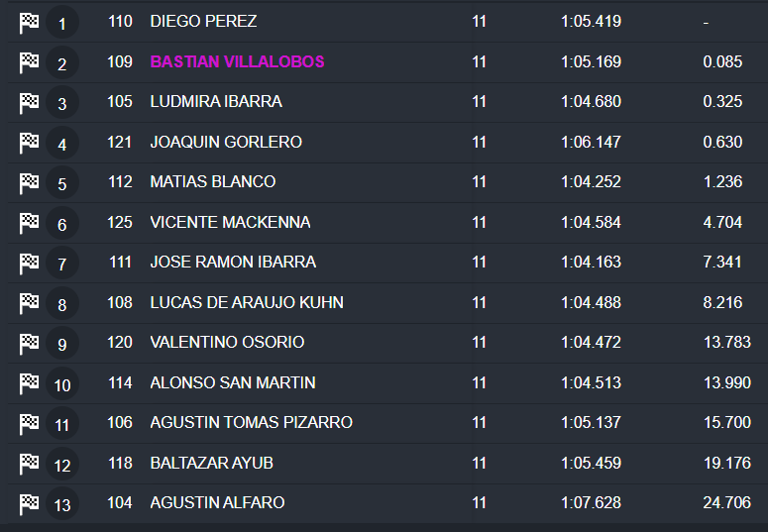Select driver name Lucas De Araujo Kuhn
The height and width of the screenshot is (532, 768).
point(247,302)
